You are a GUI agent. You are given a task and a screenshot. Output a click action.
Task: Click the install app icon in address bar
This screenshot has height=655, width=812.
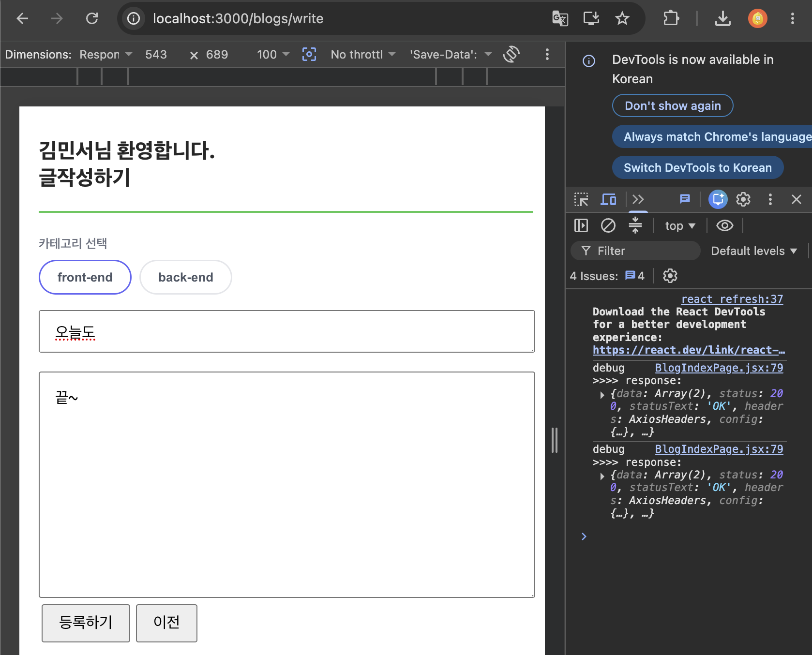(x=591, y=18)
